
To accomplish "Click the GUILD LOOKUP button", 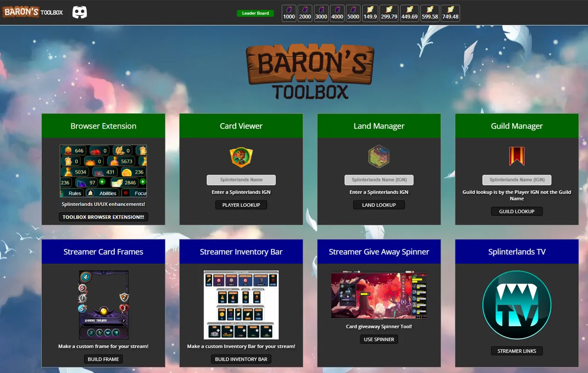I will coord(517,211).
